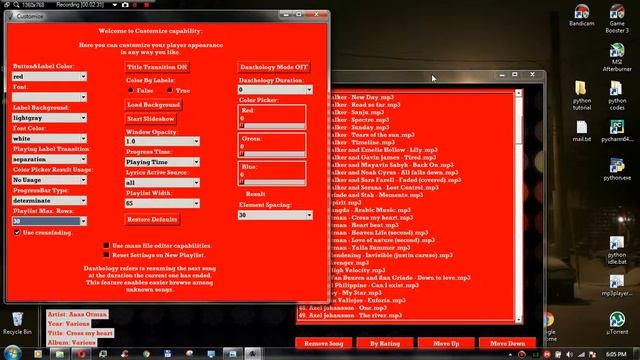640x360 pixels.
Task: Click Remove Song in player window
Action: point(324,343)
